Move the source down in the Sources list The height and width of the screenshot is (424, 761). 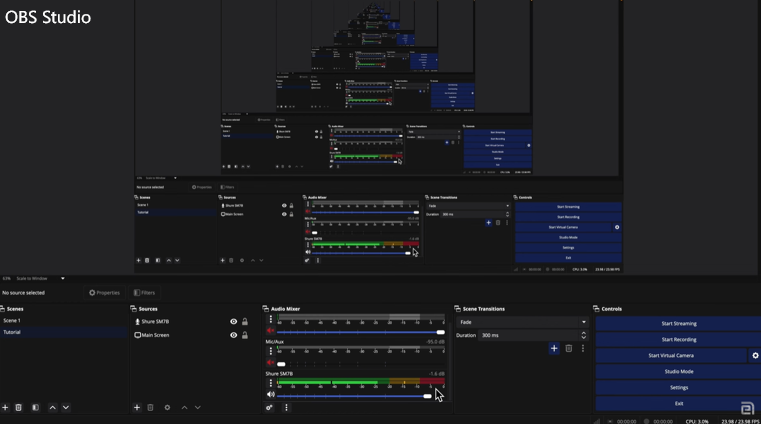click(198, 408)
